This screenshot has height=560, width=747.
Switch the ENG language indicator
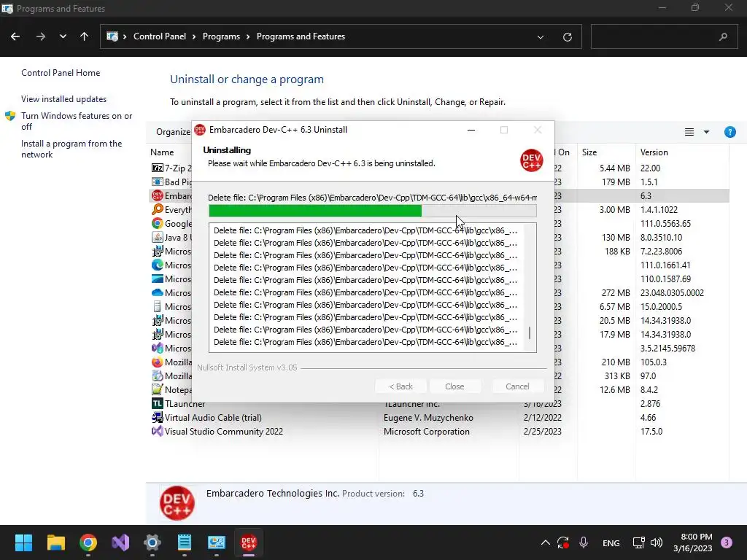pyautogui.click(x=611, y=542)
